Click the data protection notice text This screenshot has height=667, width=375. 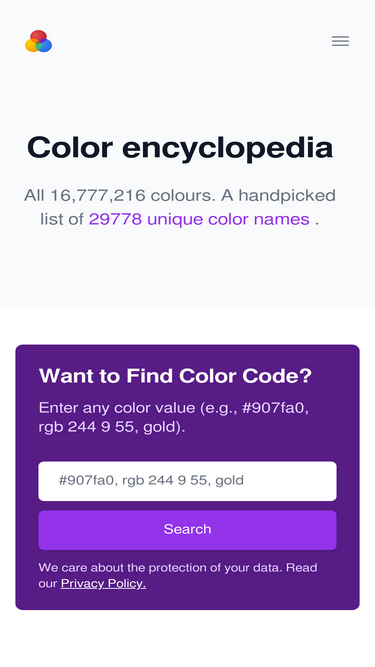178,575
